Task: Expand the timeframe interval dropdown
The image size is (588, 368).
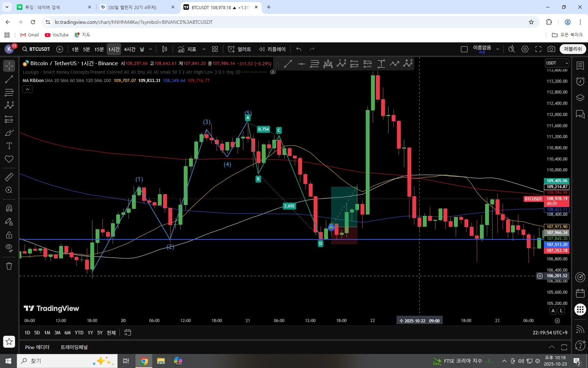Action: click(x=150, y=49)
